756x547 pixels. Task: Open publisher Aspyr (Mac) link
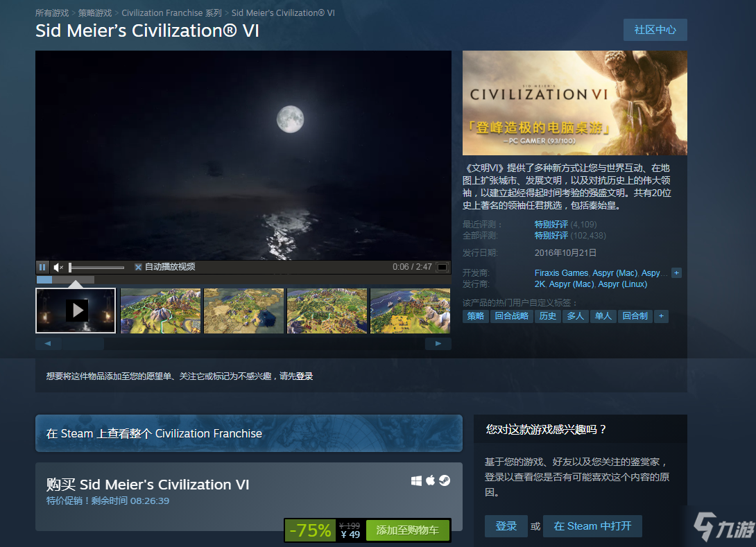coord(572,284)
